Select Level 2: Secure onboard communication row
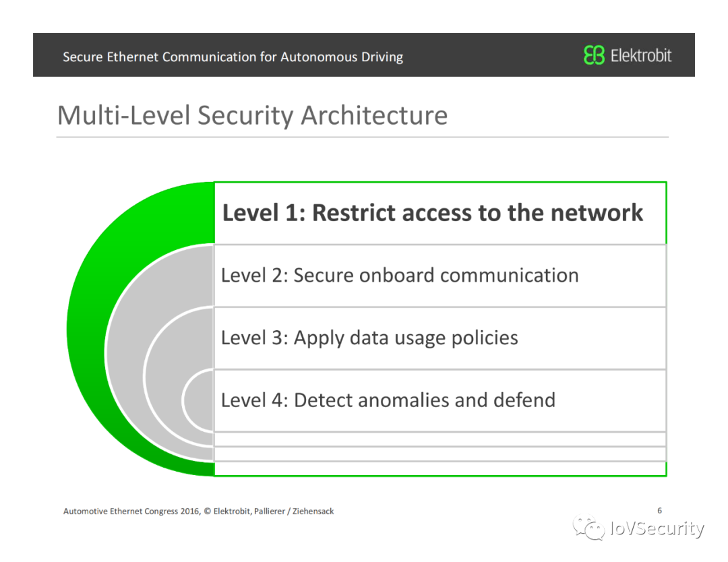Screen dimensions: 728x562 400,275
